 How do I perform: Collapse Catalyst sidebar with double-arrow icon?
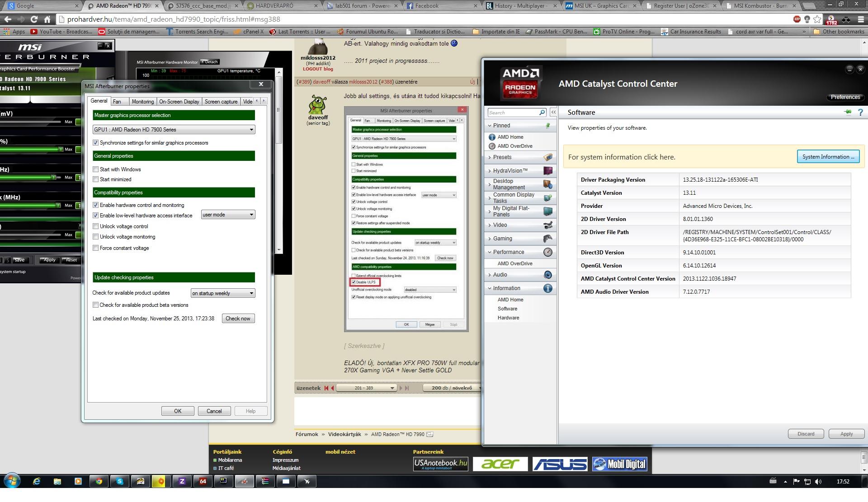click(x=553, y=112)
